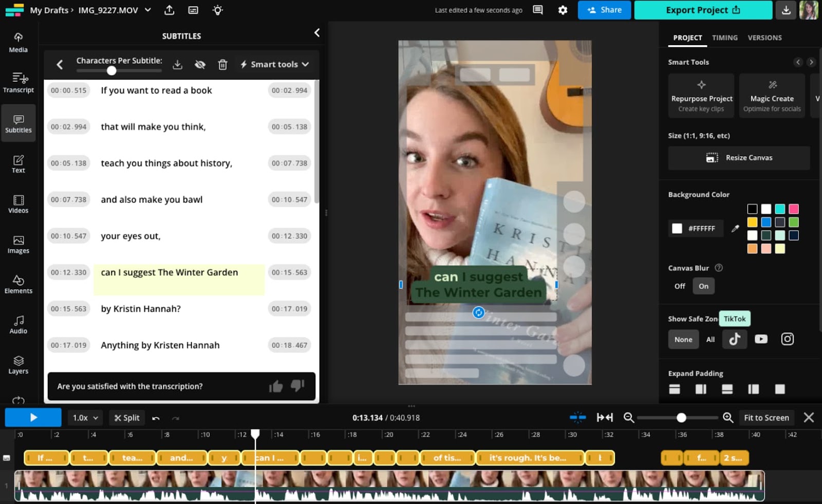Select the Subtitles sidebar tool
Viewport: 822px width, 504px height.
pyautogui.click(x=18, y=123)
